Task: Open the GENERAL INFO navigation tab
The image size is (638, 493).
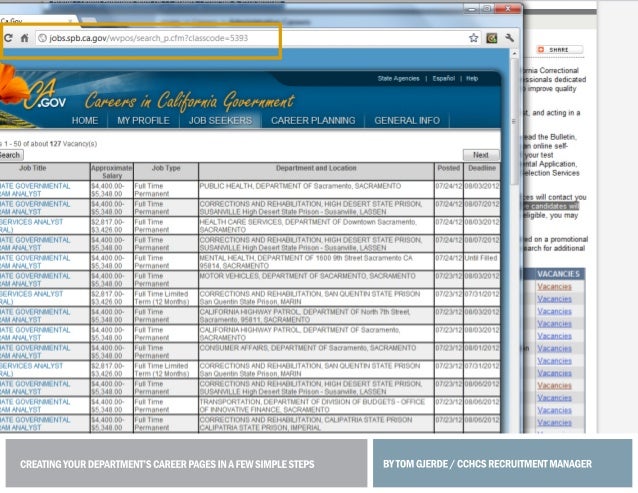Action: click(407, 120)
